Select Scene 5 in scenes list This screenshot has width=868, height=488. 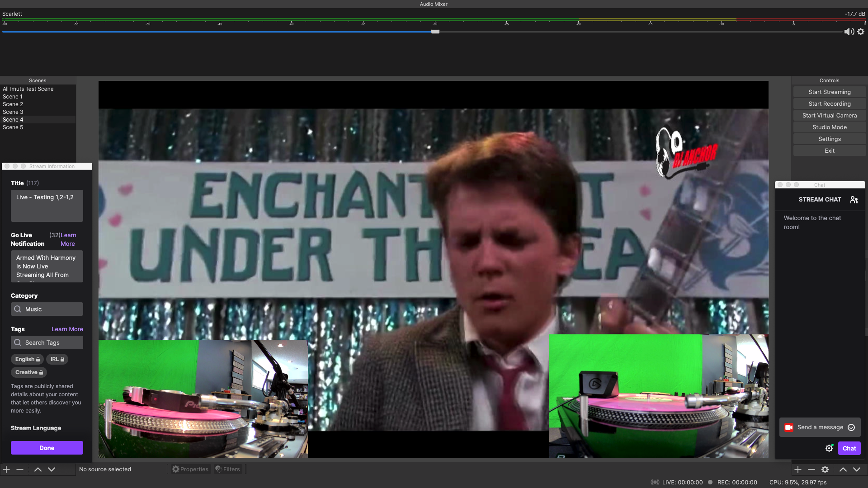point(38,127)
